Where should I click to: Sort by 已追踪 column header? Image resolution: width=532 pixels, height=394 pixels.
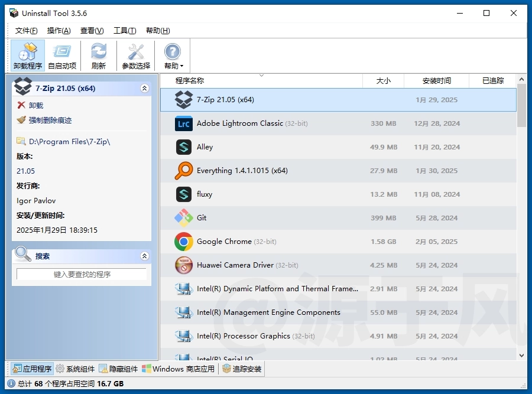point(493,81)
